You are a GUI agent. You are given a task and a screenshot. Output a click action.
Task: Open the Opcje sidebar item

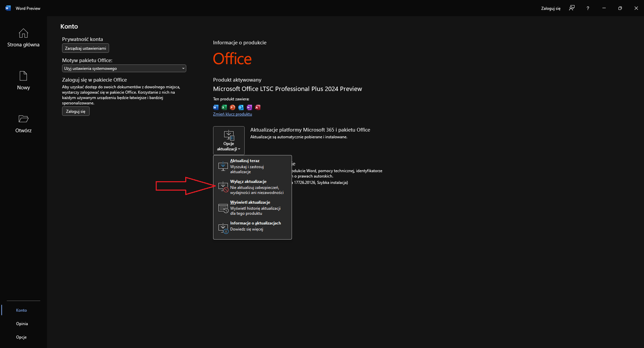pyautogui.click(x=22, y=337)
